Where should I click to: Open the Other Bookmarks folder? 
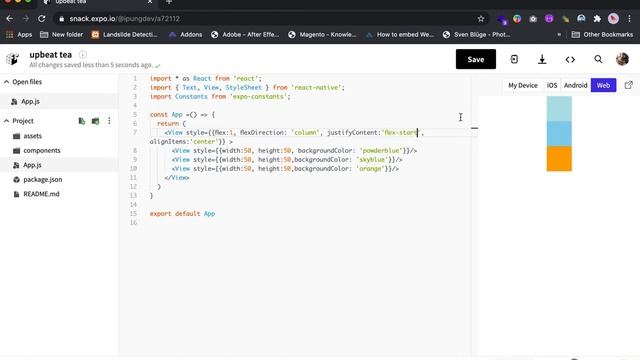point(602,35)
